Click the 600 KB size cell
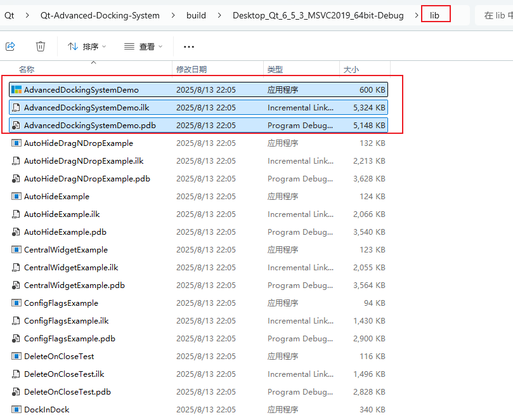The width and height of the screenshot is (513, 420). 372,89
